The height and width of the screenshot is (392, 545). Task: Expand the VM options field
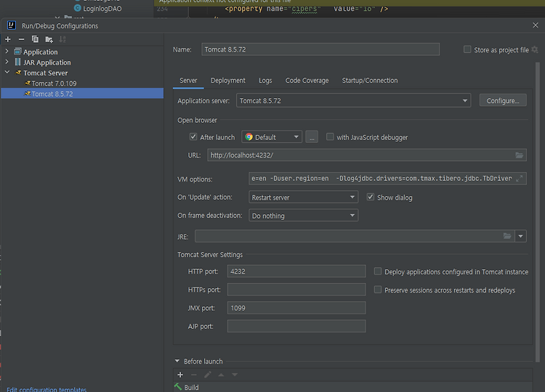(520, 179)
